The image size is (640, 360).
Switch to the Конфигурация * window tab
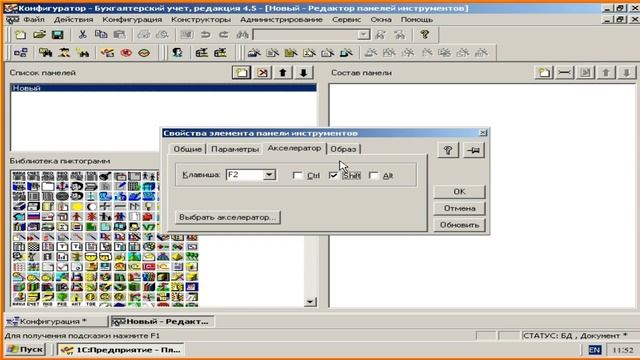(x=56, y=322)
